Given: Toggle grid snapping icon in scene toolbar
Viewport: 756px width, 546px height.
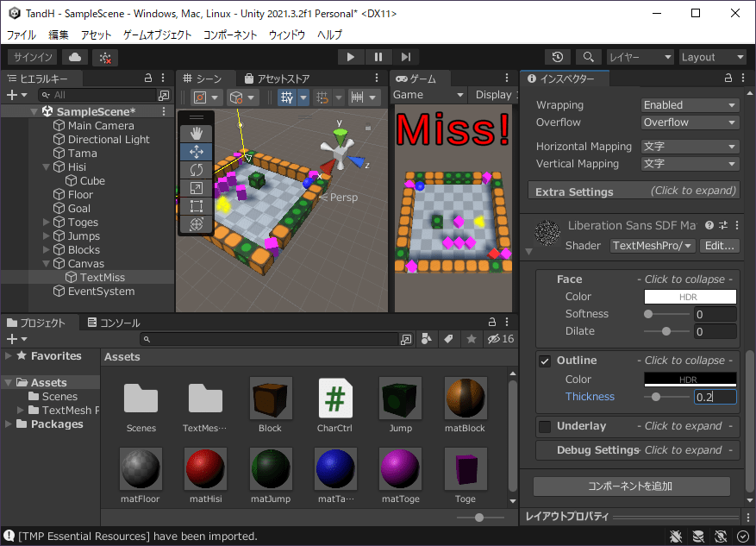Looking at the screenshot, I should tap(322, 97).
